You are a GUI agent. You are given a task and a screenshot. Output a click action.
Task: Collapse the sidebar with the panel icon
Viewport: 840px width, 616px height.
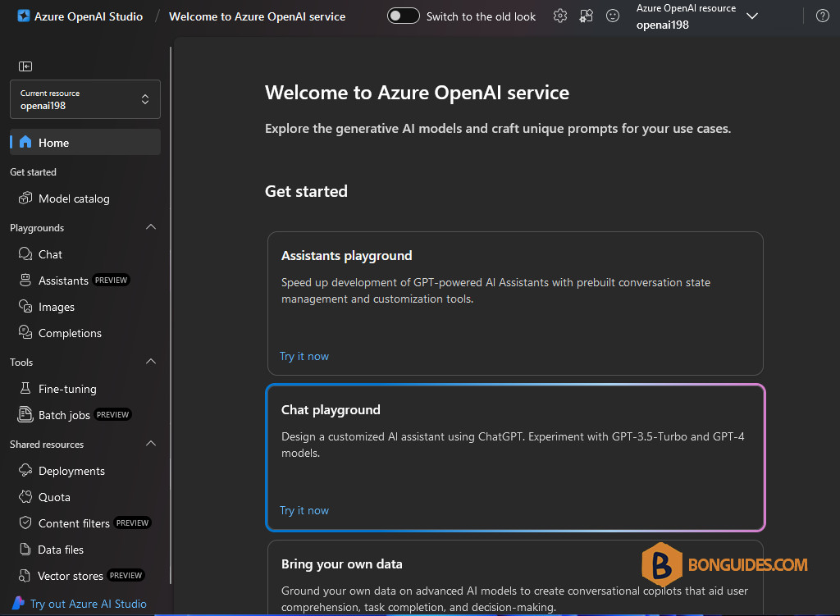(25, 66)
